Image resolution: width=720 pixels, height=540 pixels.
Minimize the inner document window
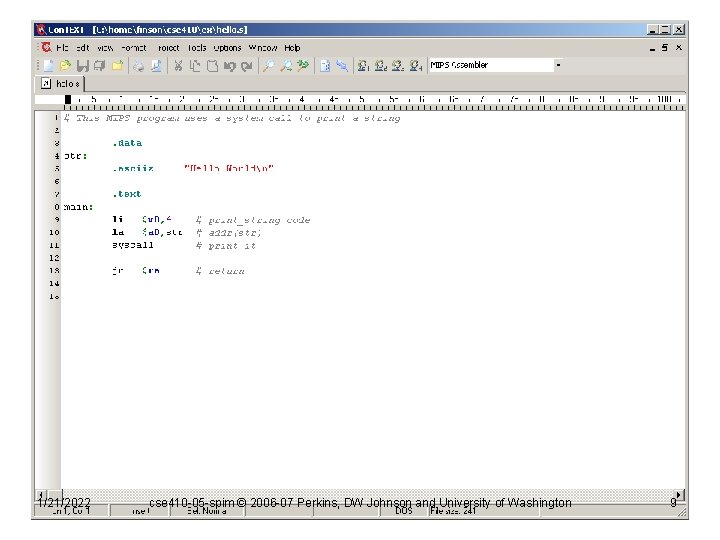pyautogui.click(x=652, y=48)
